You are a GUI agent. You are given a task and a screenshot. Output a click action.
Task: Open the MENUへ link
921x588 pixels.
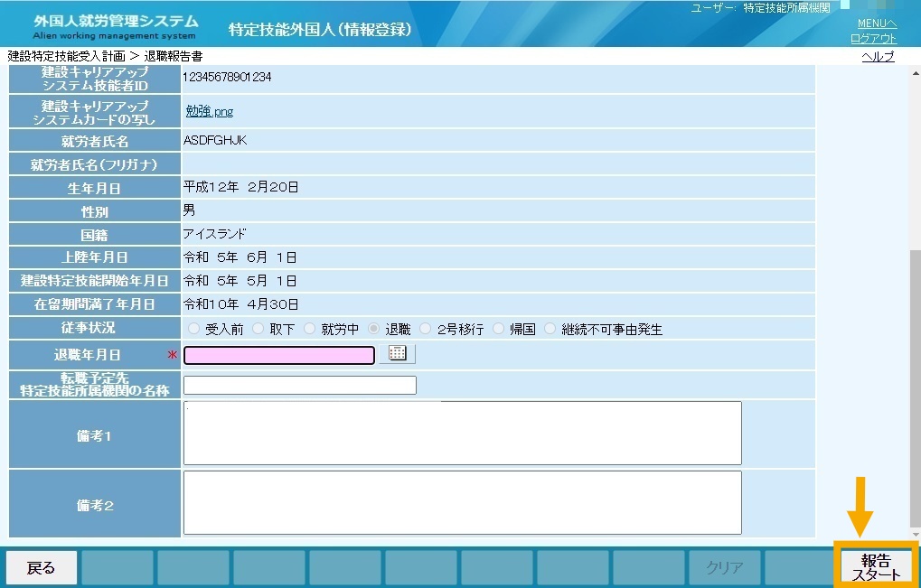tap(877, 23)
